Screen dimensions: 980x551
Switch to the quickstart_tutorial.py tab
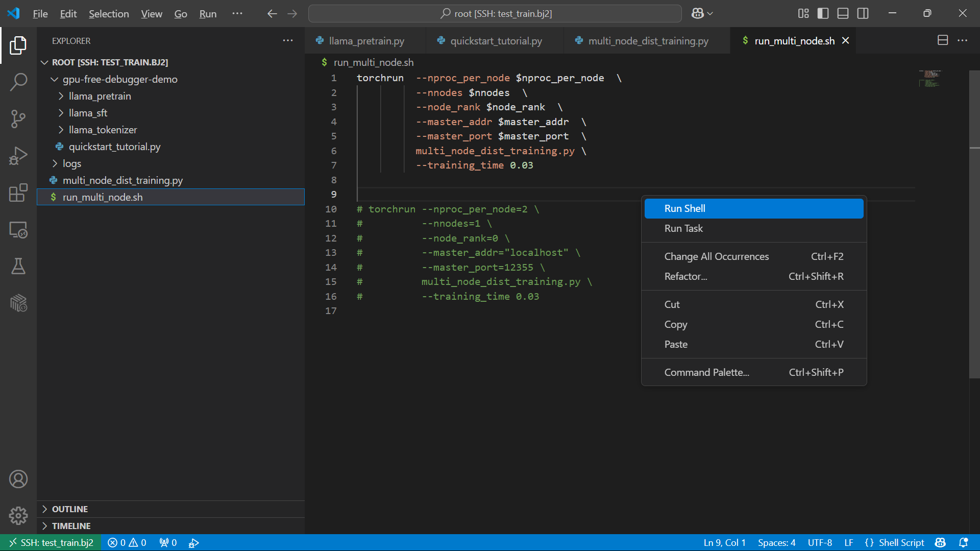point(496,41)
